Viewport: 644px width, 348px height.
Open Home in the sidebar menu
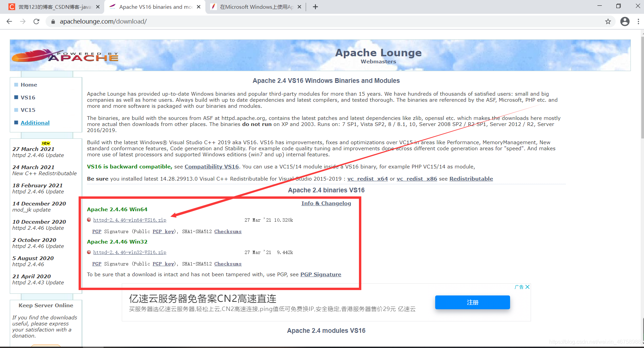point(29,85)
